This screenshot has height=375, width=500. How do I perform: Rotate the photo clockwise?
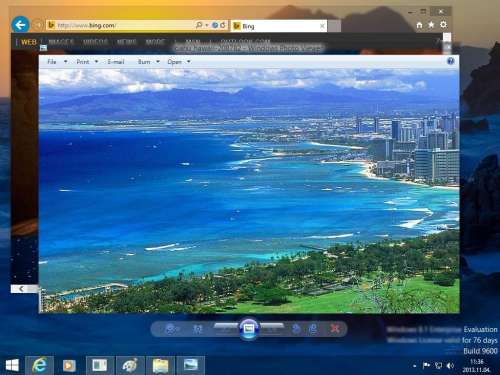[x=313, y=329]
